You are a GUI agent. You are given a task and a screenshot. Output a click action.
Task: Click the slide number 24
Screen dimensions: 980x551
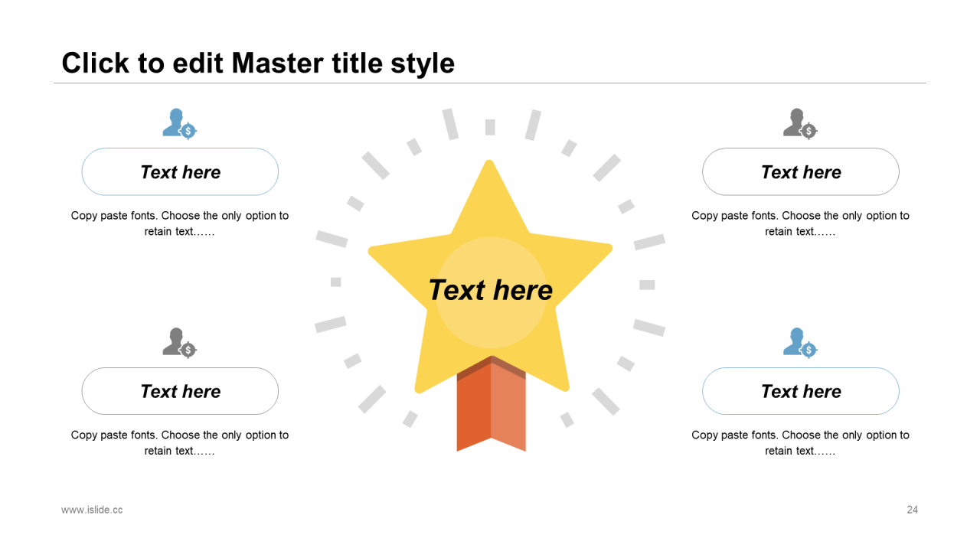(912, 510)
